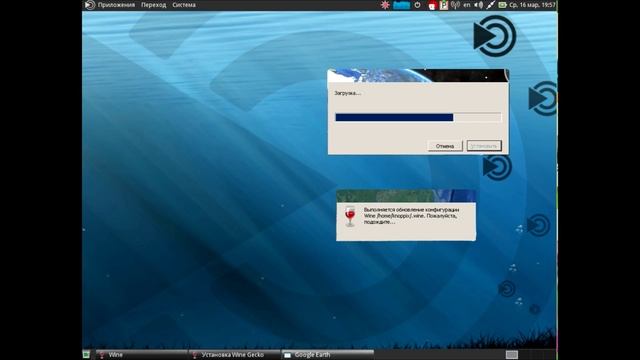This screenshot has width=640, height=360.
Task: Open the Система system menu
Action: [184, 5]
